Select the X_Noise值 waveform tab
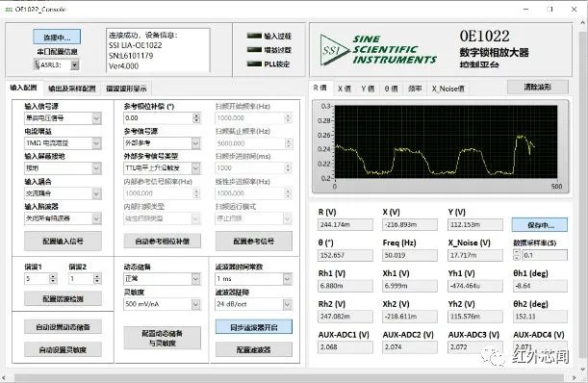Screen dimensions: 588x383 click(x=447, y=89)
